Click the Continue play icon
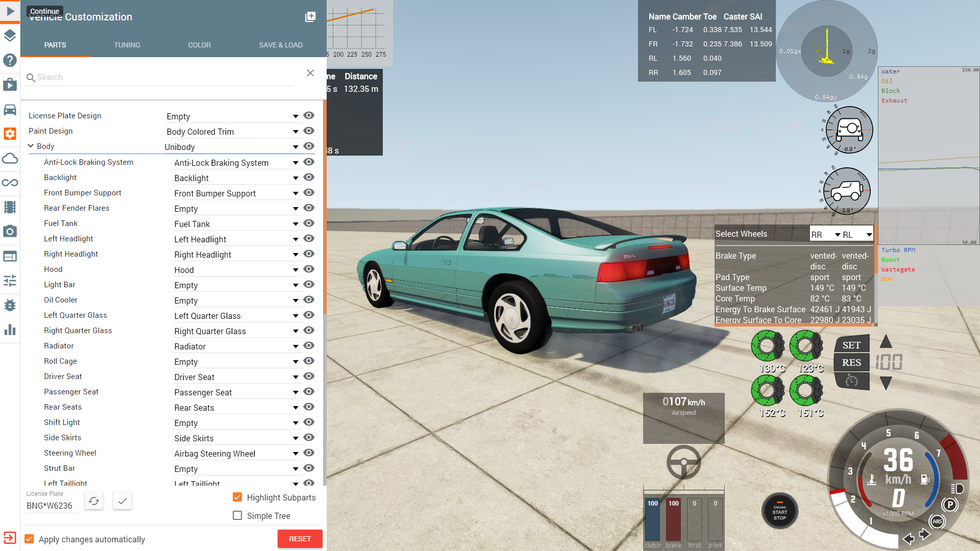Screen dimensions: 980x551 click(10, 11)
